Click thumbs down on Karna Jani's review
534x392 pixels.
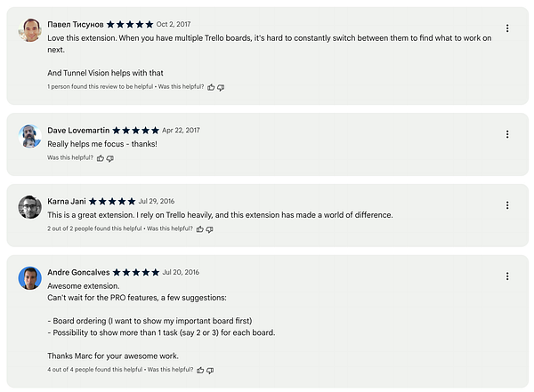[210, 229]
